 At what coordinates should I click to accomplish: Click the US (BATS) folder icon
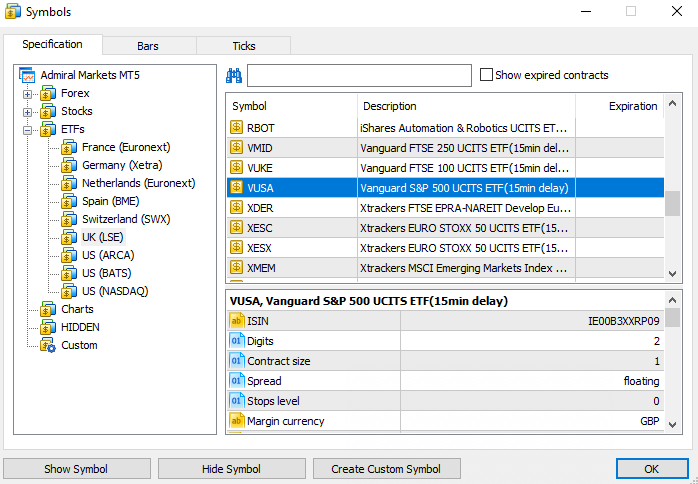[69, 273]
